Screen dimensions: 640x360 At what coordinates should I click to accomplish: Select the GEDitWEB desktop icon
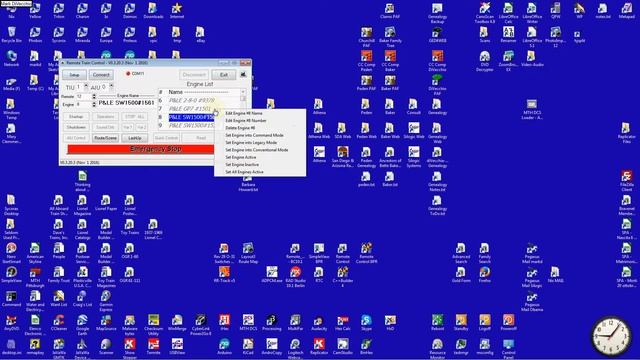click(437, 35)
